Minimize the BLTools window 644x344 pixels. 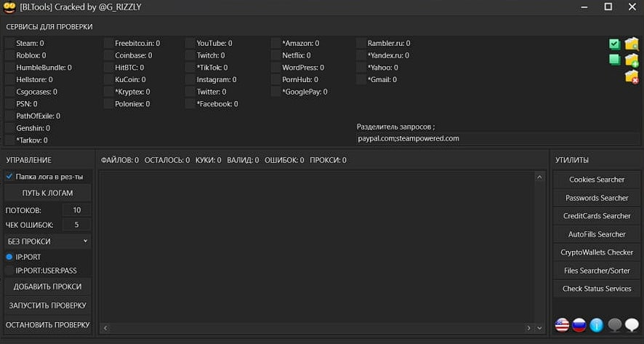[584, 7]
